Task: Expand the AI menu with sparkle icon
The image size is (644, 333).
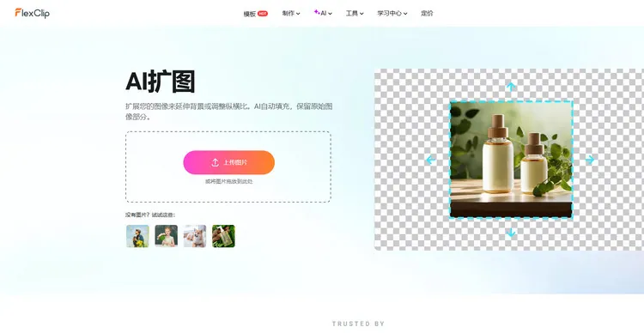Action: [x=323, y=13]
